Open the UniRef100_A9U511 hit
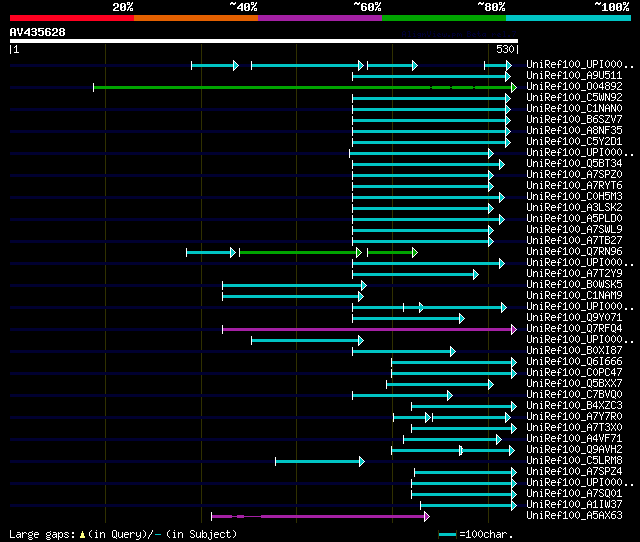The image size is (640, 542). pyautogui.click(x=574, y=76)
